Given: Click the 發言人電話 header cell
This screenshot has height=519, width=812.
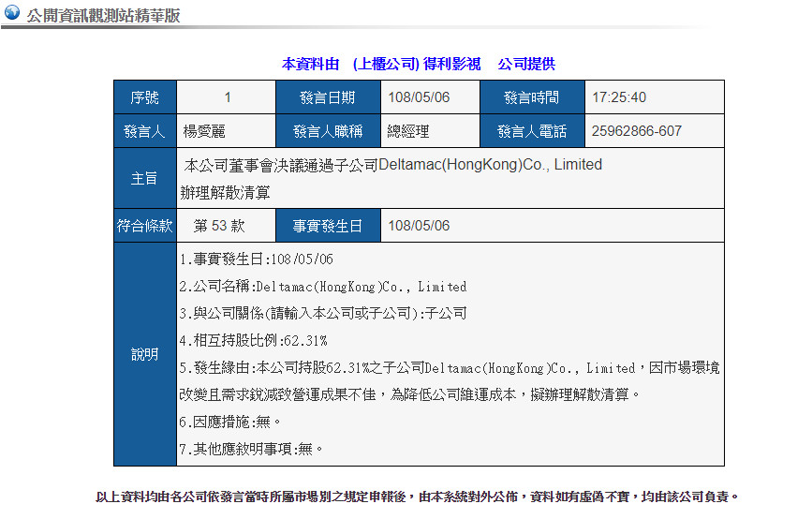Looking at the screenshot, I should point(532,131).
